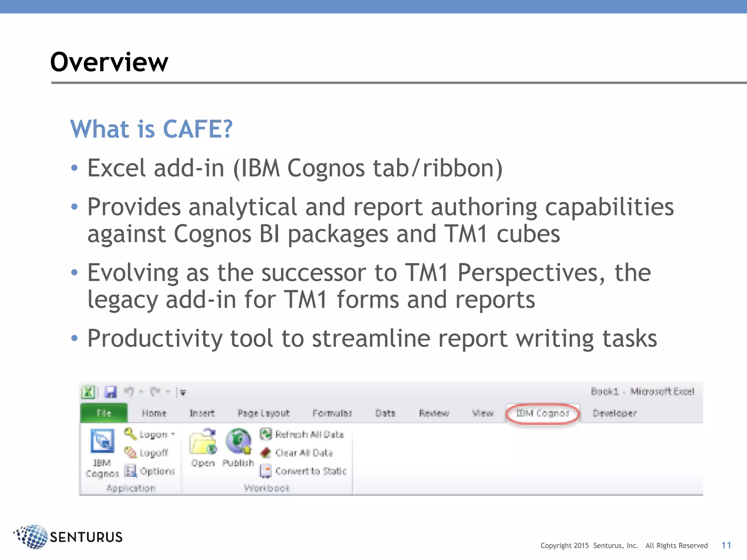Click the 'Copyright 2015 Senturus, Inc.' text
The image size is (747, 560).
tap(589, 545)
